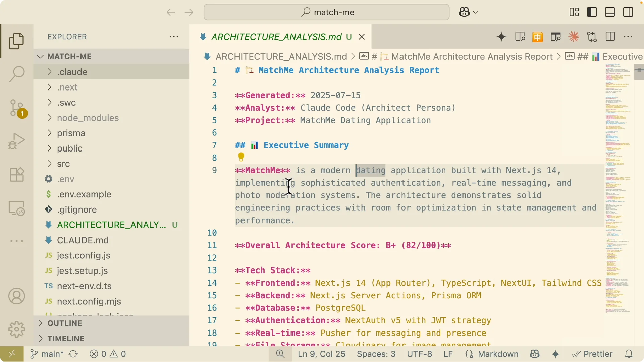This screenshot has width=644, height=362.
Task: Expand the .swc folder
Action: tap(111, 103)
